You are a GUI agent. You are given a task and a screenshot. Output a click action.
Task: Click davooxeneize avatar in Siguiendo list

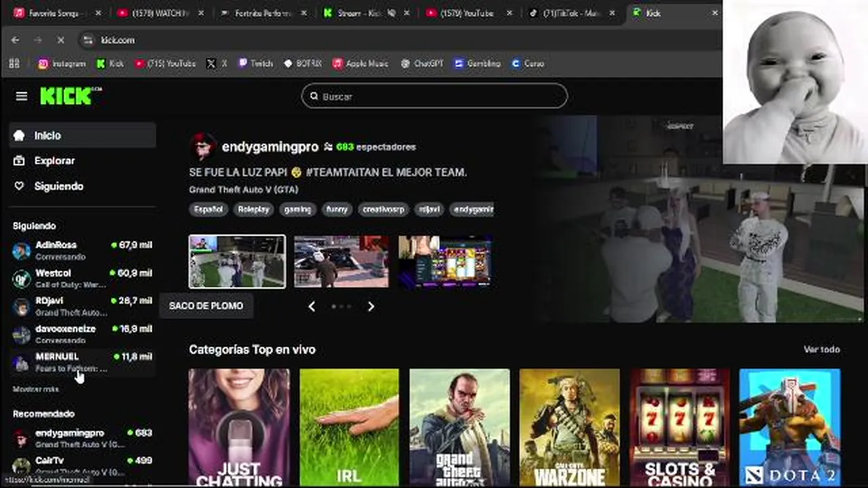coord(22,334)
